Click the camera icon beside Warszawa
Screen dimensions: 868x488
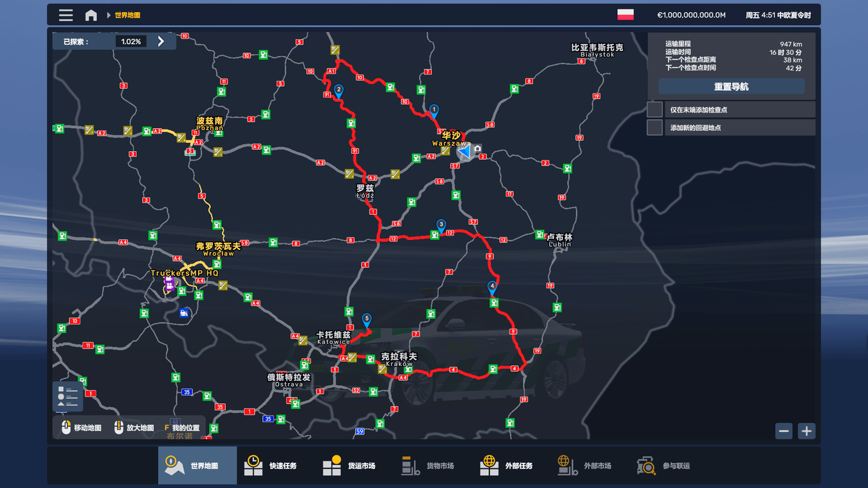click(x=477, y=149)
